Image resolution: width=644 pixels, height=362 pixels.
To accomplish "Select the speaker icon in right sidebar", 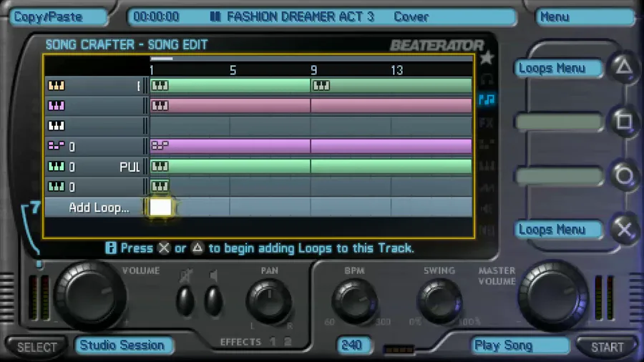I will click(487, 209).
